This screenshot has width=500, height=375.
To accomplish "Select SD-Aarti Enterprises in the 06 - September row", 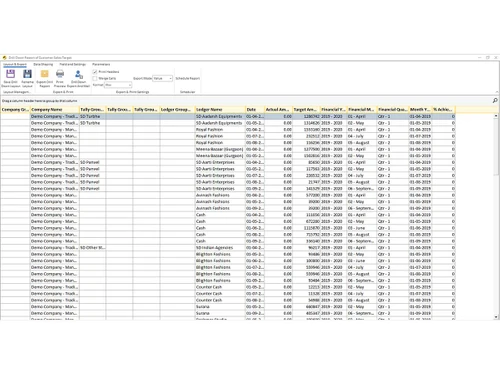I will point(220,189).
